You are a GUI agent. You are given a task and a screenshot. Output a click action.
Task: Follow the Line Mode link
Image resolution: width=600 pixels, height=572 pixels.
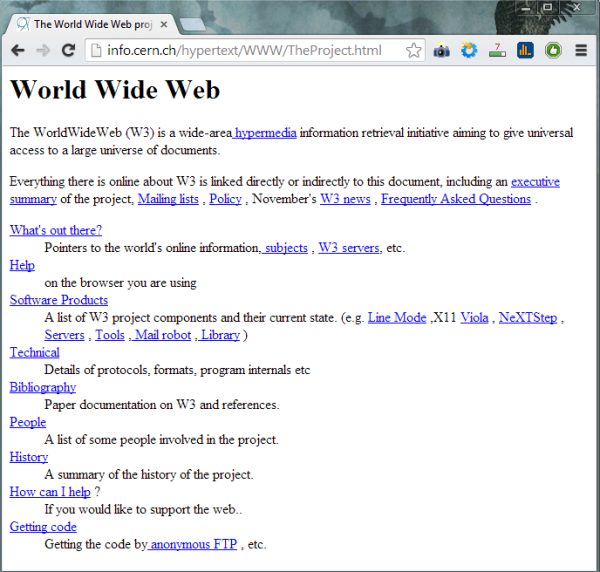pos(397,318)
